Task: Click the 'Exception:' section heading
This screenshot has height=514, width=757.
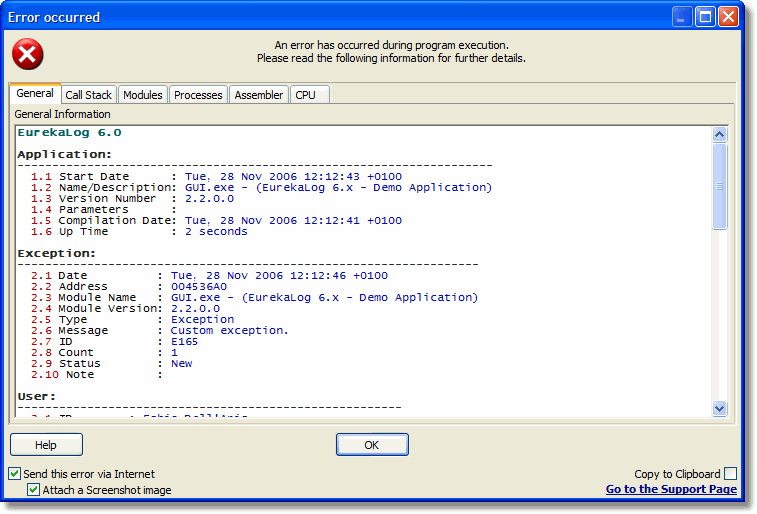Action: click(x=56, y=253)
